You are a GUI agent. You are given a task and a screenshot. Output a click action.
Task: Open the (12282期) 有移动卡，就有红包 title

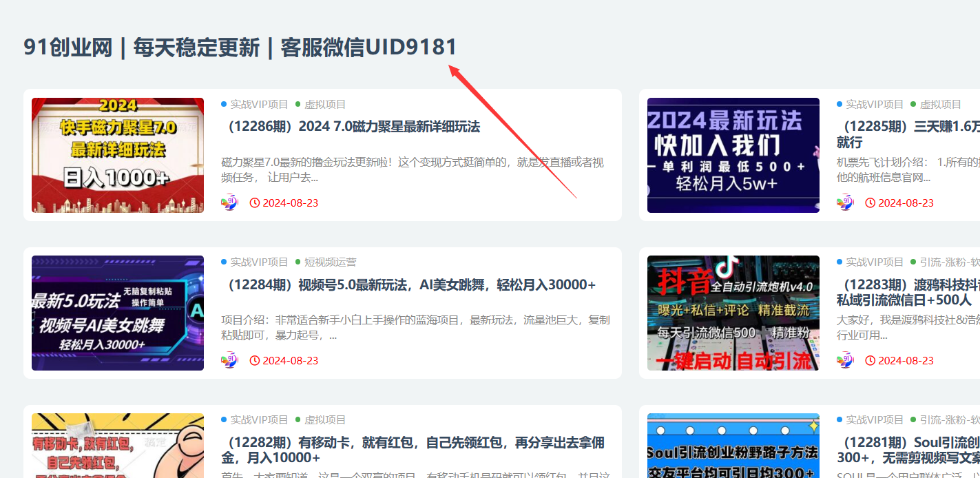[413, 450]
